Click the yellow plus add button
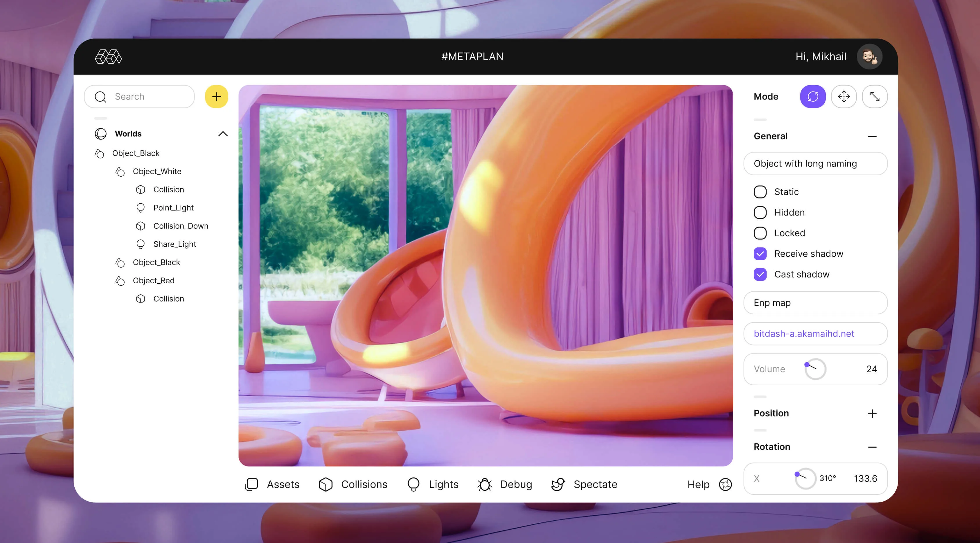The image size is (980, 543). click(216, 96)
